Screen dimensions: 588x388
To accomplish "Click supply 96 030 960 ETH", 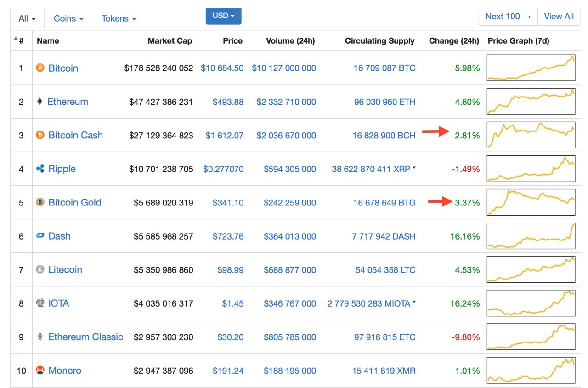I will (385, 102).
